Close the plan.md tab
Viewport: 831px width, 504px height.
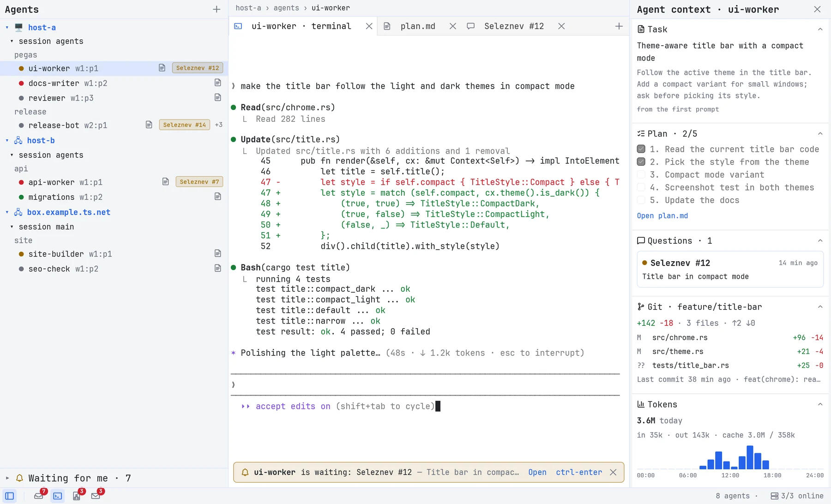coord(453,26)
